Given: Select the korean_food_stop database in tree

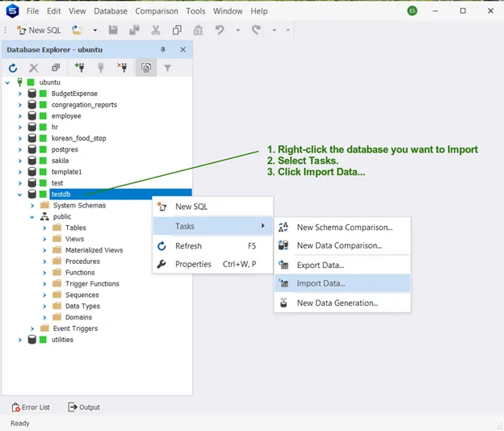Looking at the screenshot, I should pyautogui.click(x=78, y=139).
